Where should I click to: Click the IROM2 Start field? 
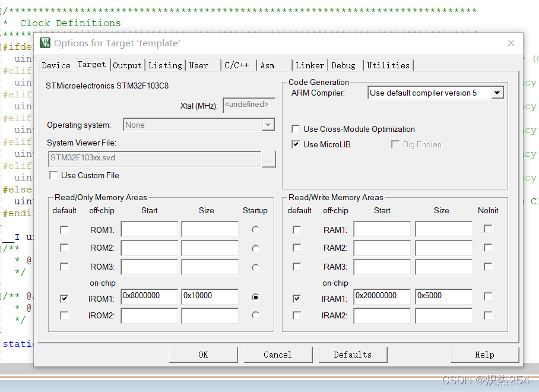click(x=149, y=315)
